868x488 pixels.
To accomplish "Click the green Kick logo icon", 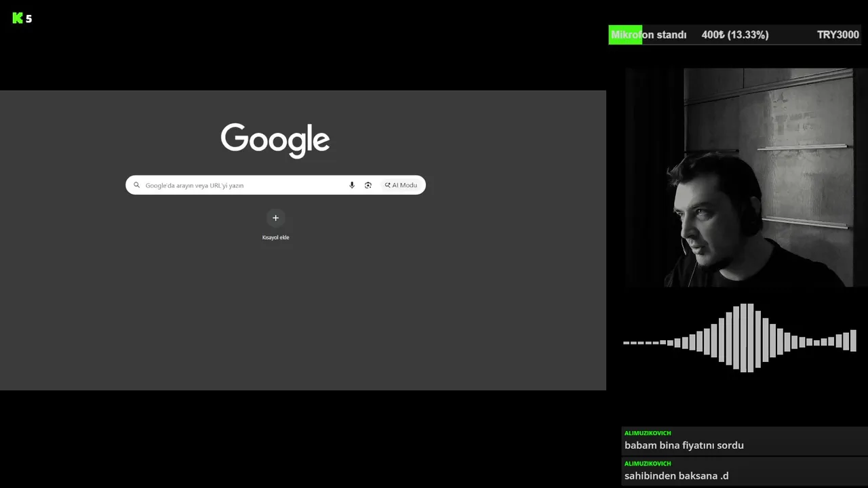I will tap(18, 18).
